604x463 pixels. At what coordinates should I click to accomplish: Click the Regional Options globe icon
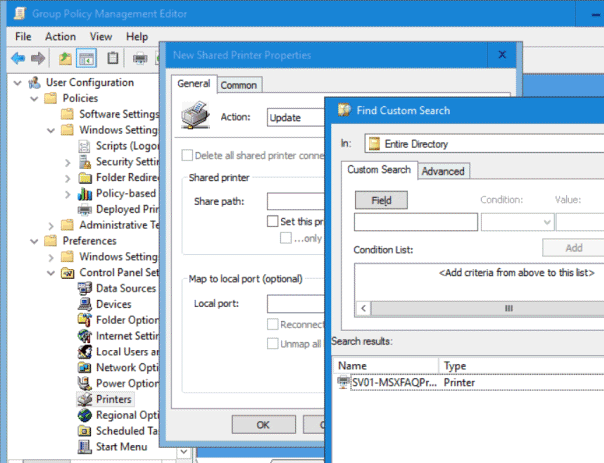pos(84,415)
